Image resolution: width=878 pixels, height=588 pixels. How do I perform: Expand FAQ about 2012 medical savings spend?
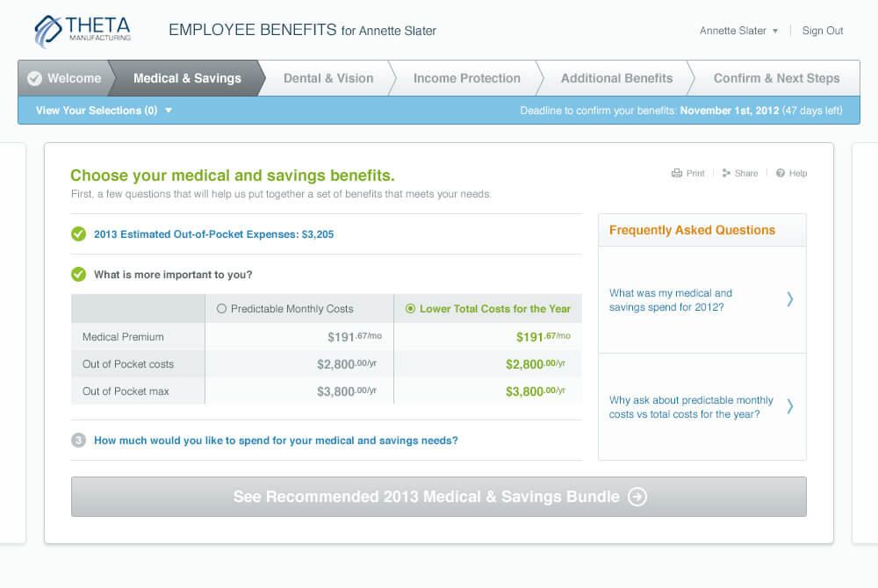[x=702, y=300]
